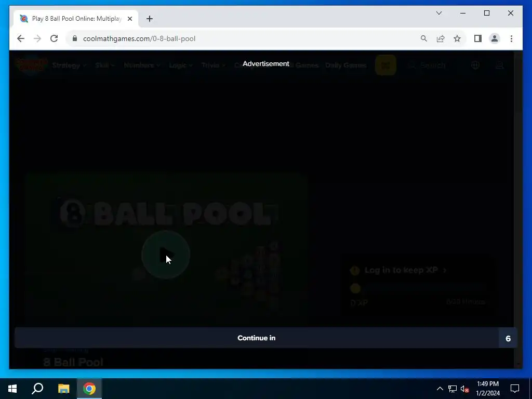532x399 pixels.
Task: Open the globe language icon
Action: (475, 65)
